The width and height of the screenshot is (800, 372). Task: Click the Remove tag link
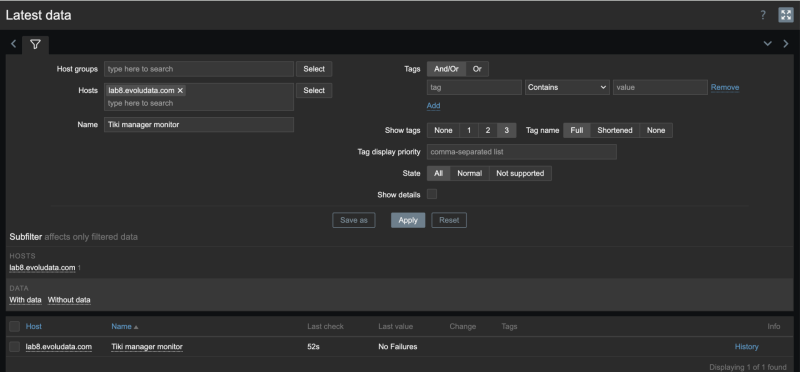tap(725, 88)
